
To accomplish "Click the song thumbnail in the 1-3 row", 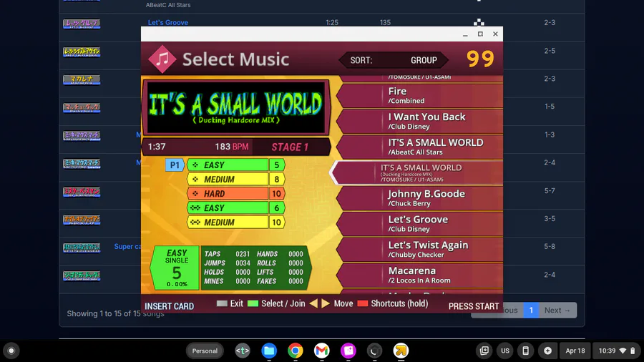I will click(x=82, y=135).
